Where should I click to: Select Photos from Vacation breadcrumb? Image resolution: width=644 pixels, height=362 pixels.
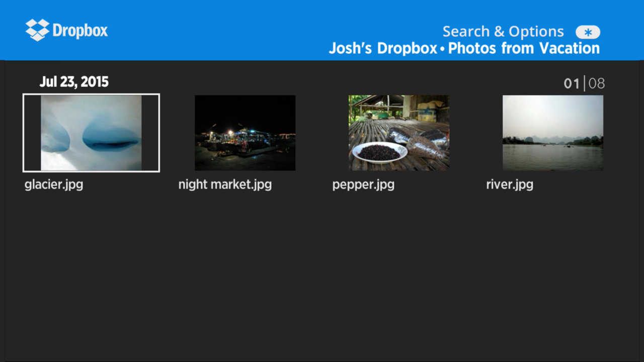(x=524, y=48)
